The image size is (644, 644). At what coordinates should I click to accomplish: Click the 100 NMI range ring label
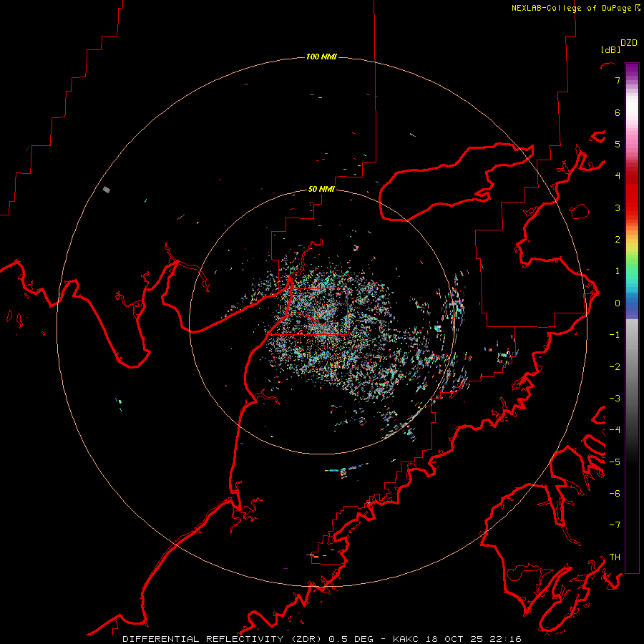pos(321,57)
